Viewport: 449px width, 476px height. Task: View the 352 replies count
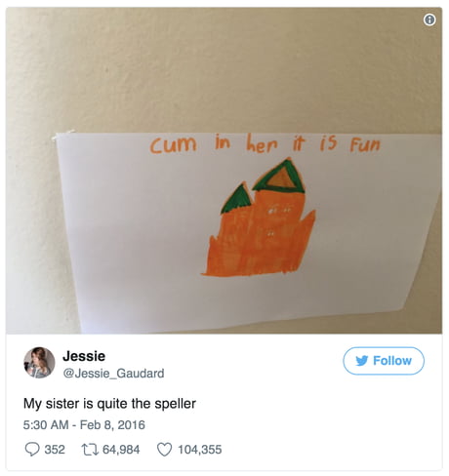point(55,450)
